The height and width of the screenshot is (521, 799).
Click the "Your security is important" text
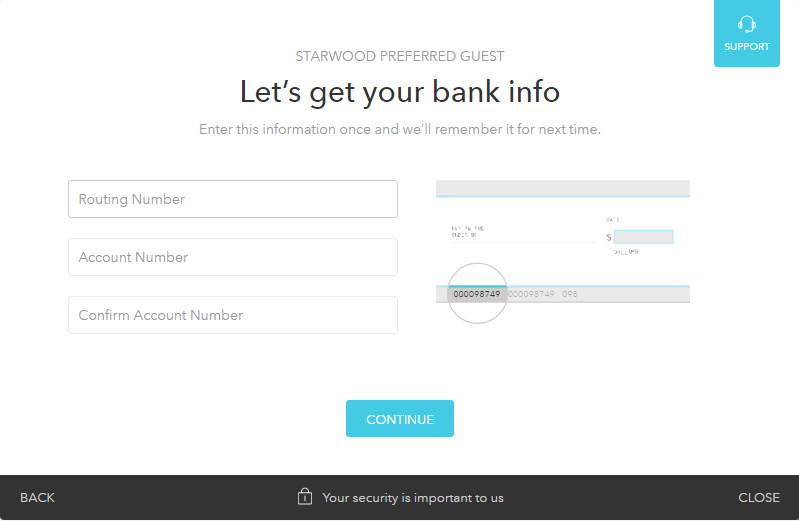click(x=413, y=498)
